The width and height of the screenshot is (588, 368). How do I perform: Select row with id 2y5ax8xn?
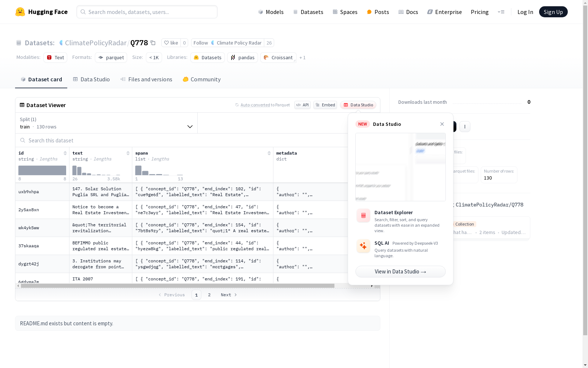click(x=182, y=210)
